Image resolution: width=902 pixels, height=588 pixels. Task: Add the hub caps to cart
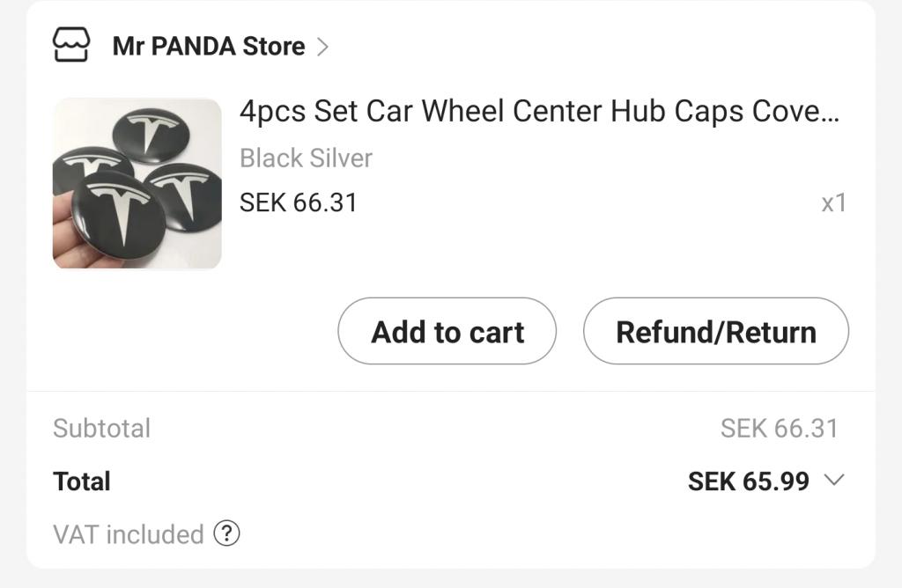coord(447,331)
